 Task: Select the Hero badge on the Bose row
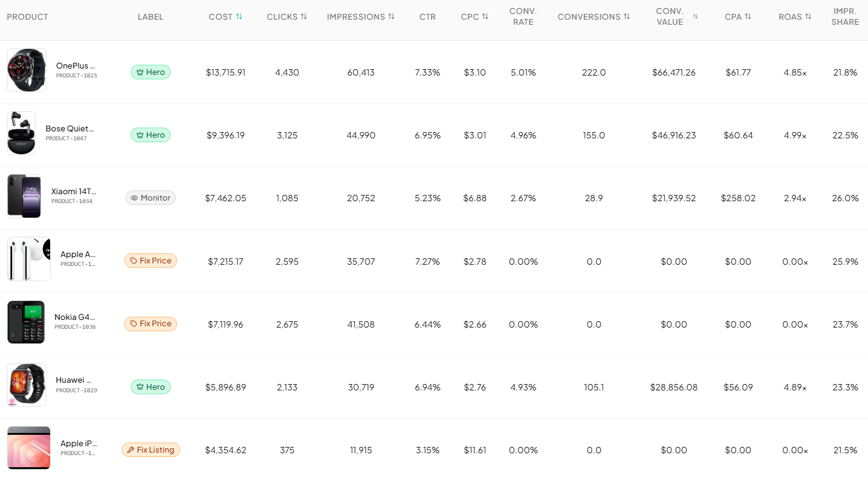tap(150, 135)
